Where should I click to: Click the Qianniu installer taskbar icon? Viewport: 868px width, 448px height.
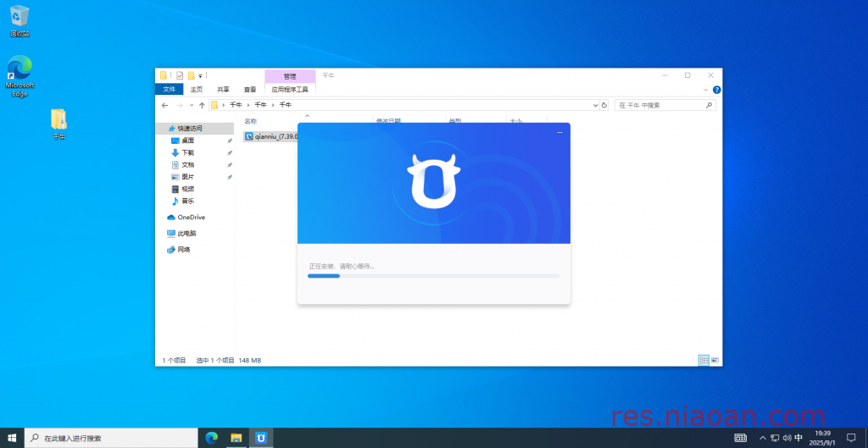coord(261,438)
